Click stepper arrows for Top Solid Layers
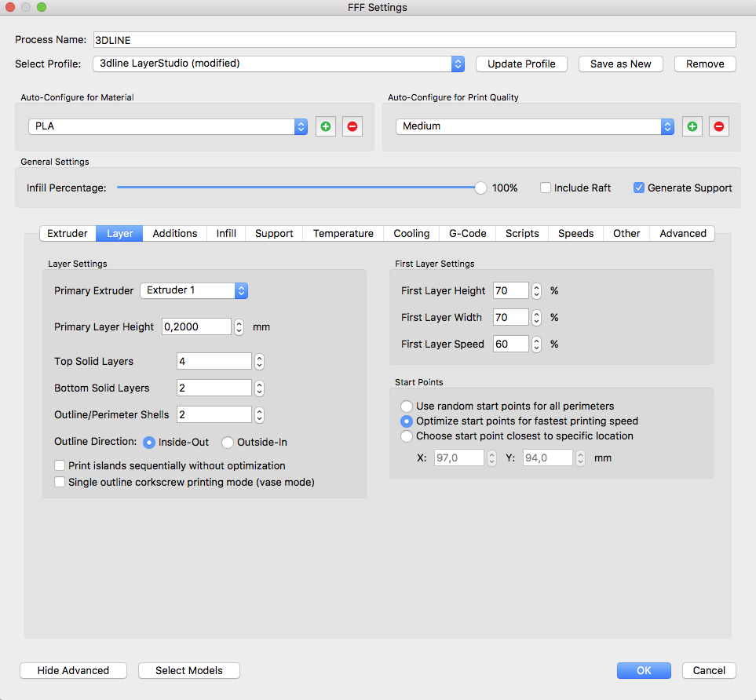756x700 pixels. 259,361
